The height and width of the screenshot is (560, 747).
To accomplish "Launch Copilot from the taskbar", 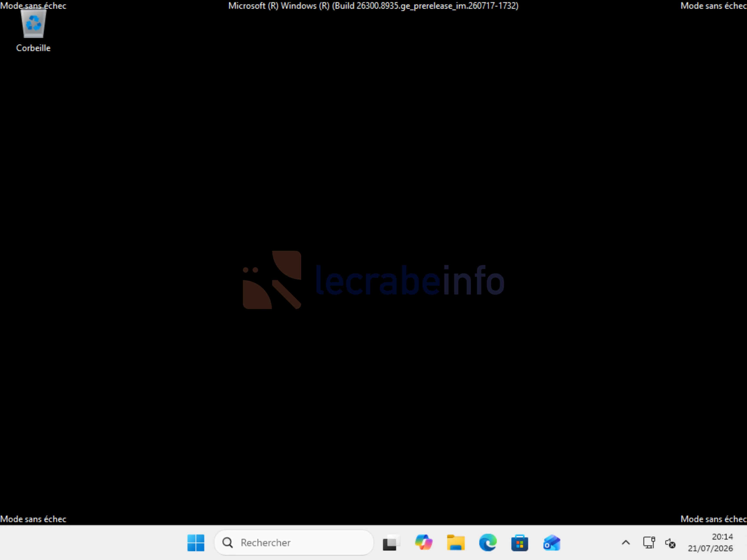I will (x=424, y=542).
